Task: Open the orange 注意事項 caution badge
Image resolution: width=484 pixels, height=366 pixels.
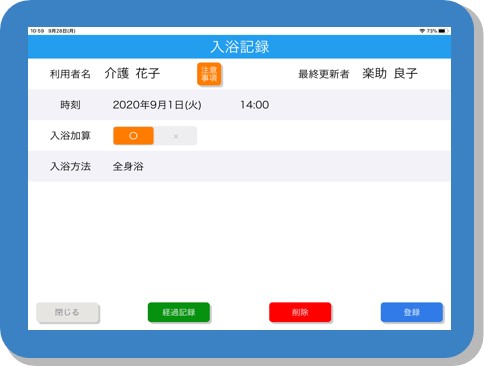Action: tap(209, 74)
